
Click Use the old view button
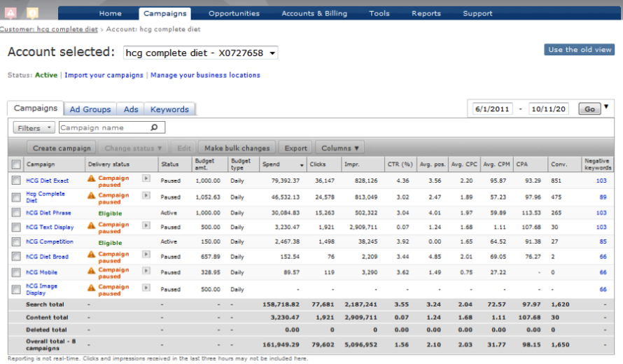[x=580, y=50]
